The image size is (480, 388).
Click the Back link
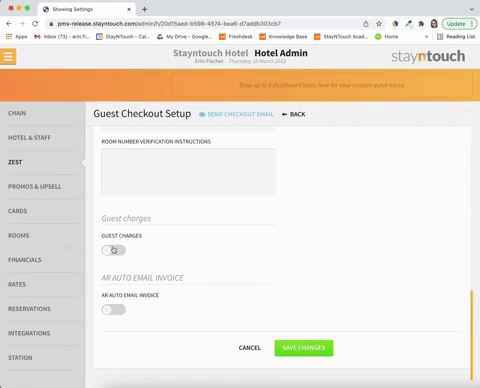tap(294, 114)
